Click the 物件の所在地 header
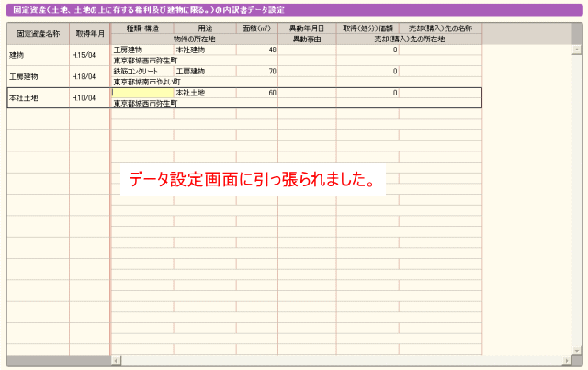The image size is (588, 370). click(195, 39)
